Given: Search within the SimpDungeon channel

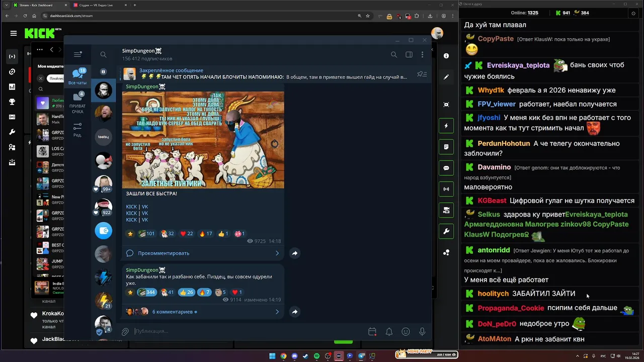Looking at the screenshot, I should pos(394,54).
